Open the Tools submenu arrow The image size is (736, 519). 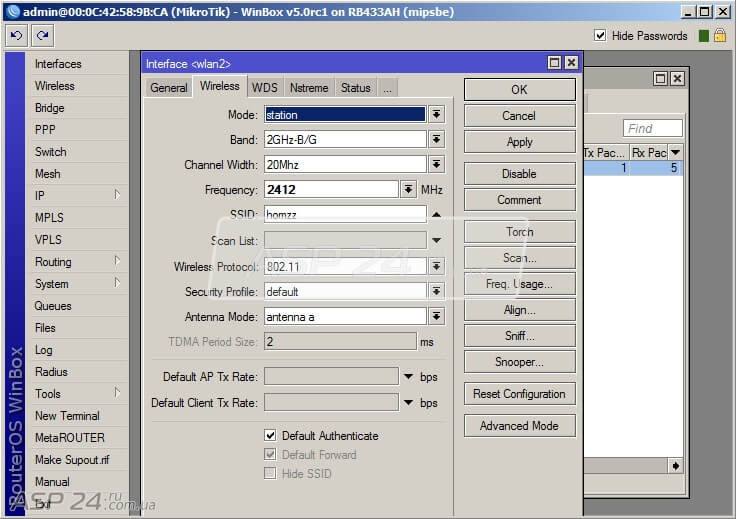click(x=117, y=393)
